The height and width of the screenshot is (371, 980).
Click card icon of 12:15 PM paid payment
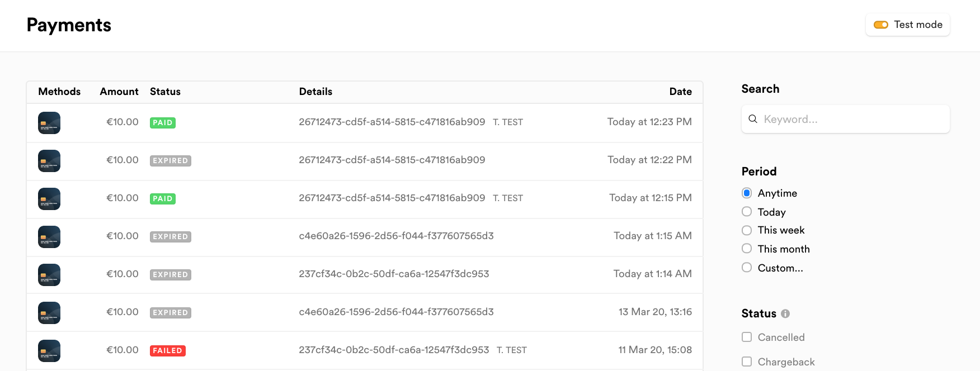[x=49, y=199]
